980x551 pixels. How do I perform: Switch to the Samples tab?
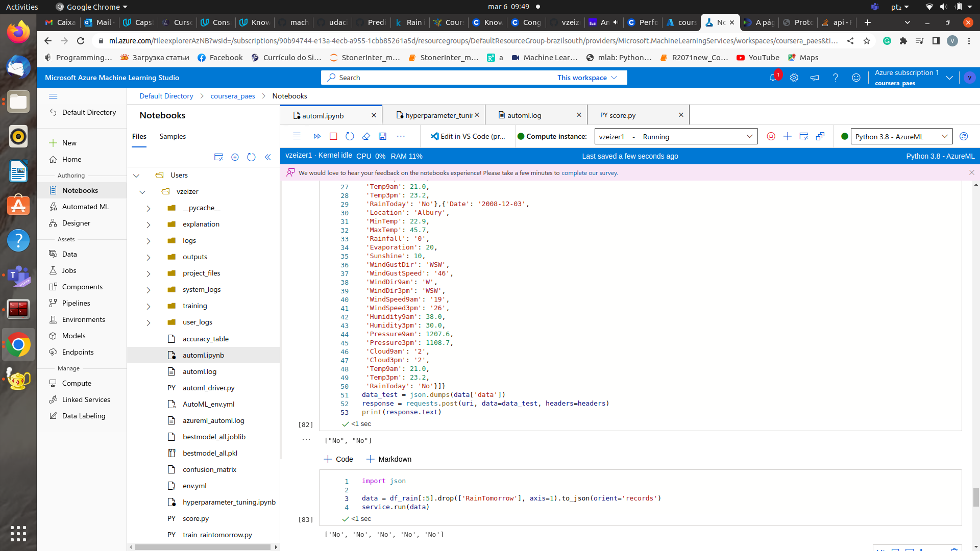coord(173,136)
